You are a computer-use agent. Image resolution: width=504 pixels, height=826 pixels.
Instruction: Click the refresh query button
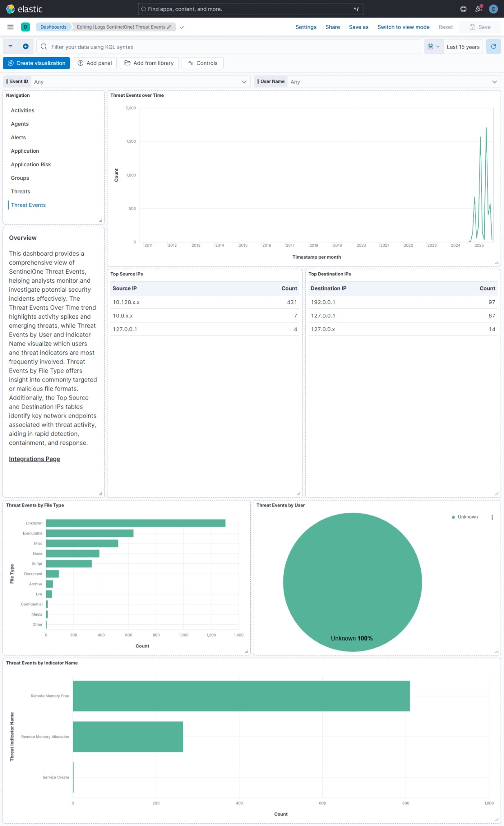(493, 47)
